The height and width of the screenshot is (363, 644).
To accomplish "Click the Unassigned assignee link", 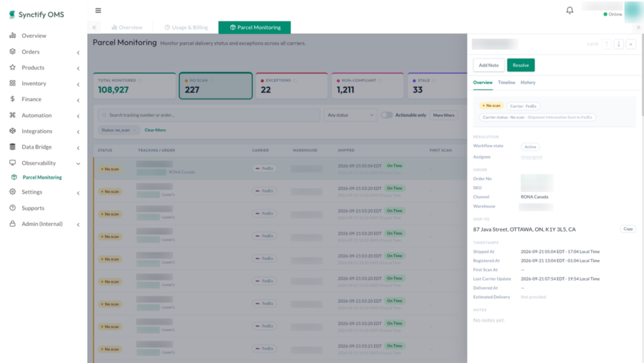I will (531, 157).
